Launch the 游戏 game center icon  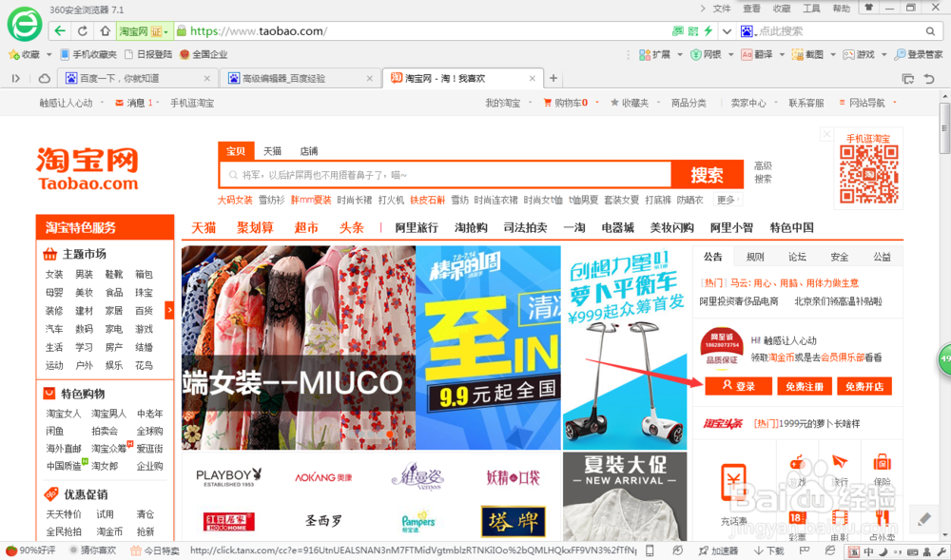click(x=848, y=54)
